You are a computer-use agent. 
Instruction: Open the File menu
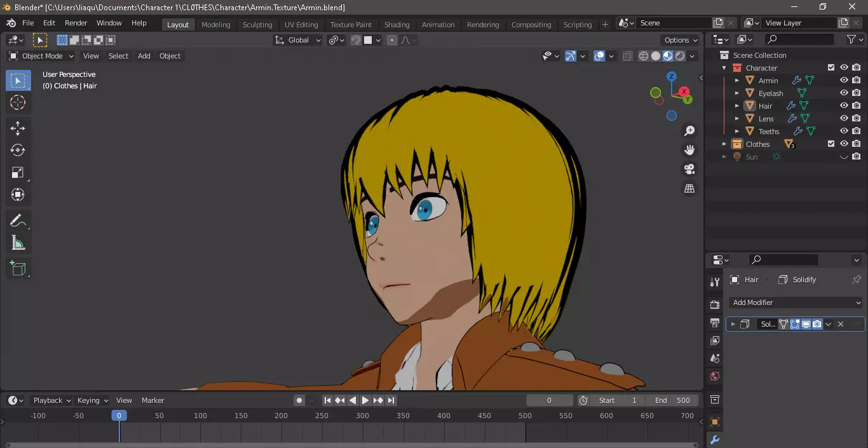point(28,23)
